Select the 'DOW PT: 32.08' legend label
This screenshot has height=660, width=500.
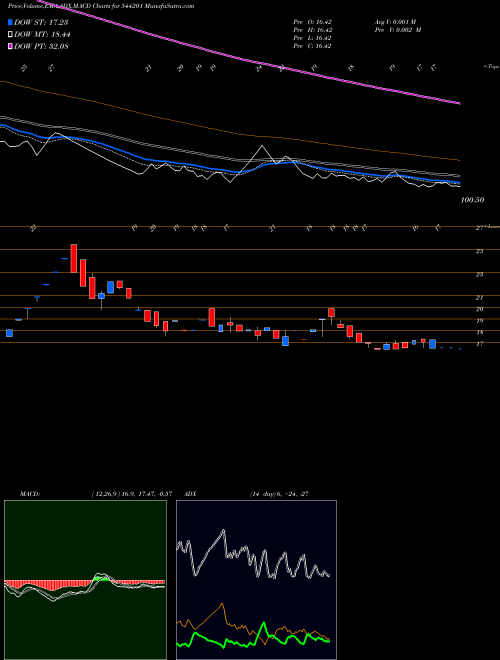[42, 46]
